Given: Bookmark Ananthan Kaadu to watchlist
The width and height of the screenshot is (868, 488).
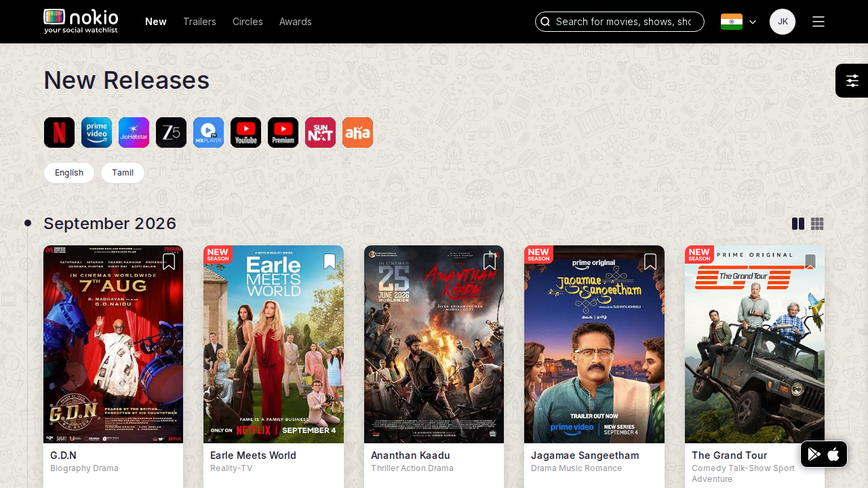Looking at the screenshot, I should coord(490,262).
